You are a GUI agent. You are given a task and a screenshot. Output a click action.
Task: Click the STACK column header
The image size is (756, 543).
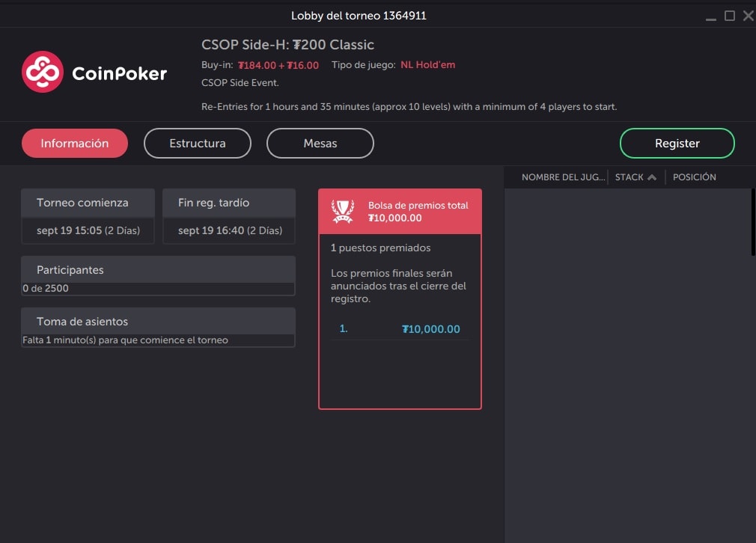[630, 177]
